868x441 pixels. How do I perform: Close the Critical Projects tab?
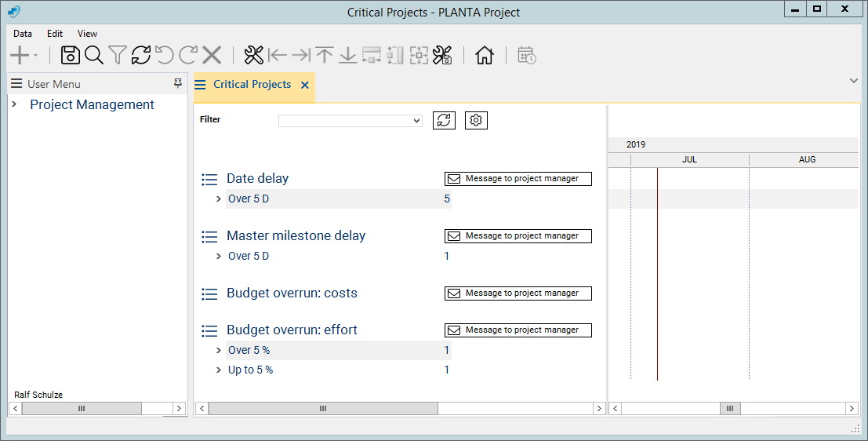coord(305,85)
